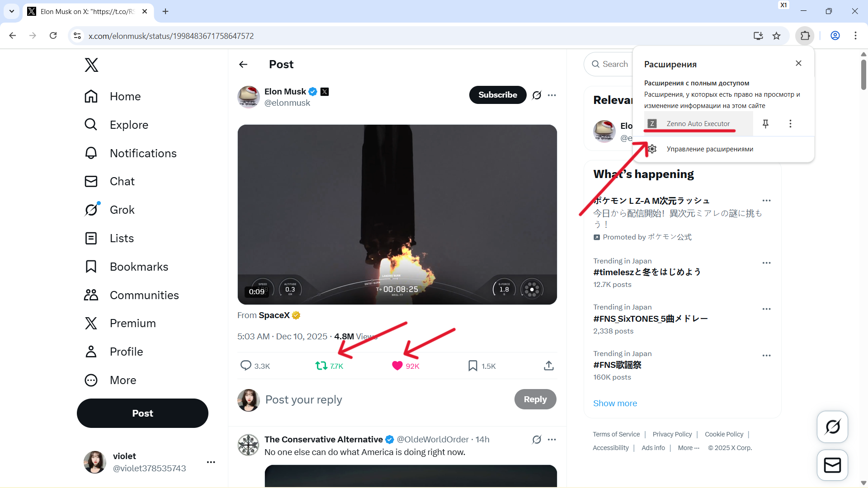Open more options on Elon's post
868x488 pixels.
pos(552,95)
